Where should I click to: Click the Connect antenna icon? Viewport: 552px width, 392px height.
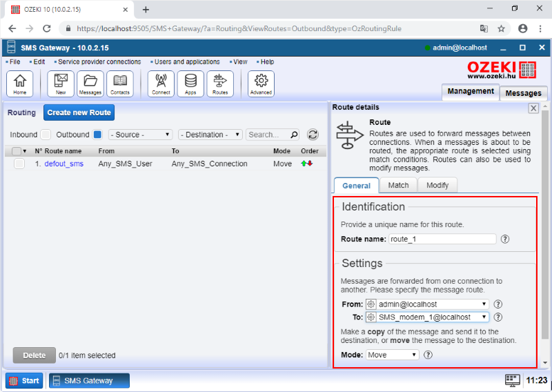[161, 84]
